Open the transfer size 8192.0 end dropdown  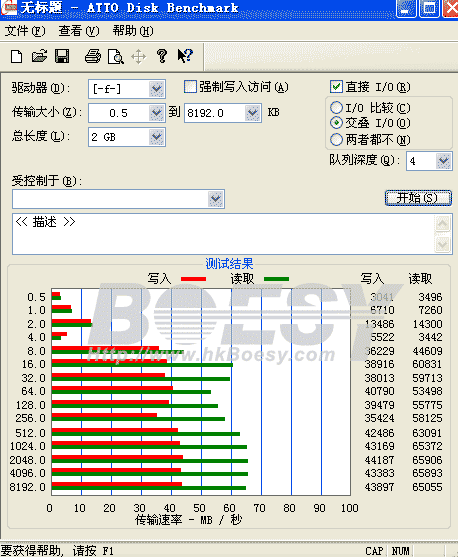(253, 113)
